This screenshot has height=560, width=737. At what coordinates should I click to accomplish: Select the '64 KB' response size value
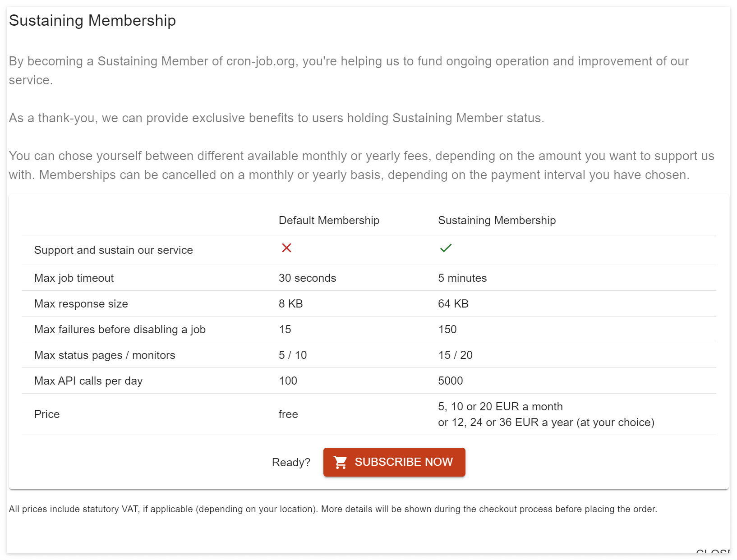(x=453, y=304)
